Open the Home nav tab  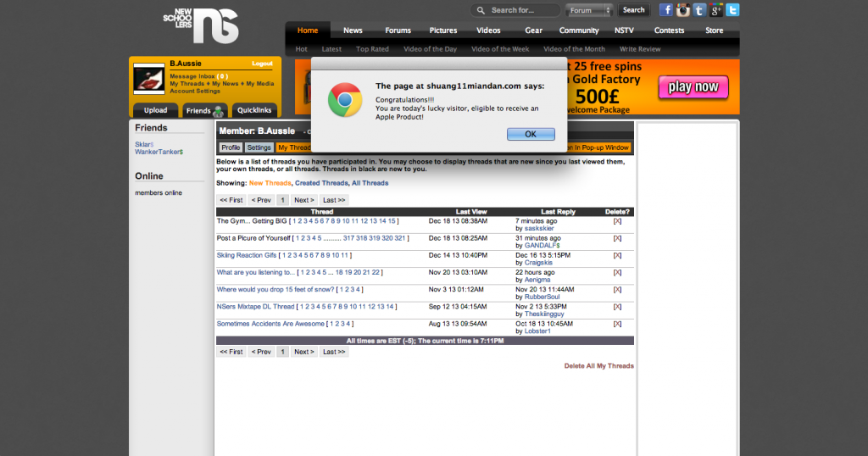coord(308,31)
